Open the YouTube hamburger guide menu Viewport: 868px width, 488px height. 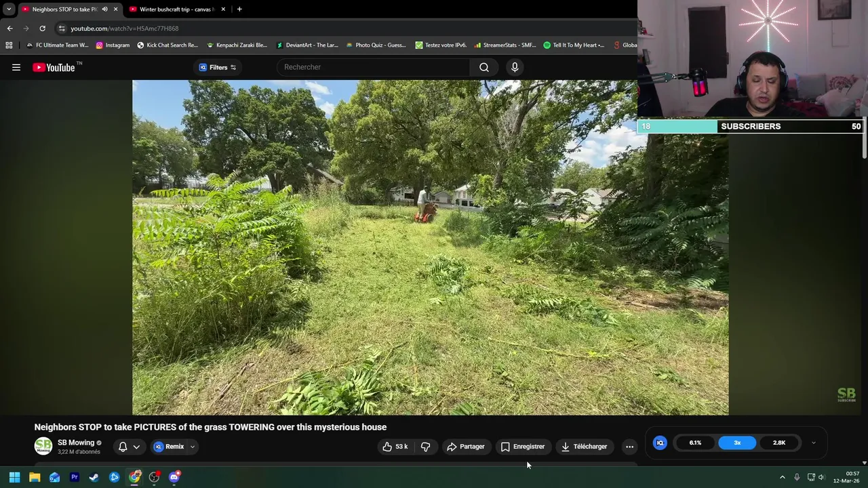click(x=16, y=67)
